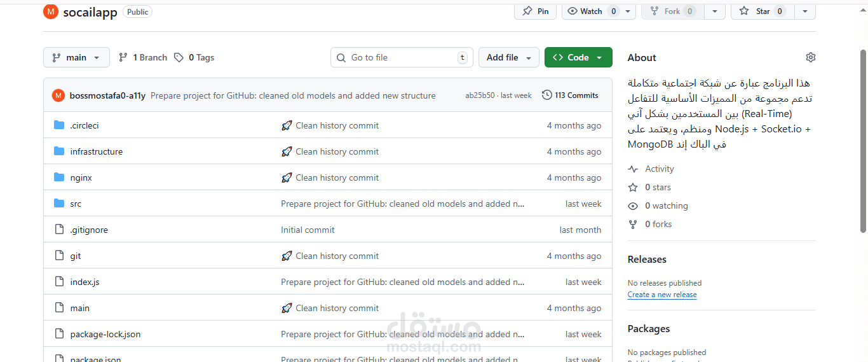This screenshot has height=362, width=868.
Task: Expand the Fork options arrow
Action: tap(715, 11)
